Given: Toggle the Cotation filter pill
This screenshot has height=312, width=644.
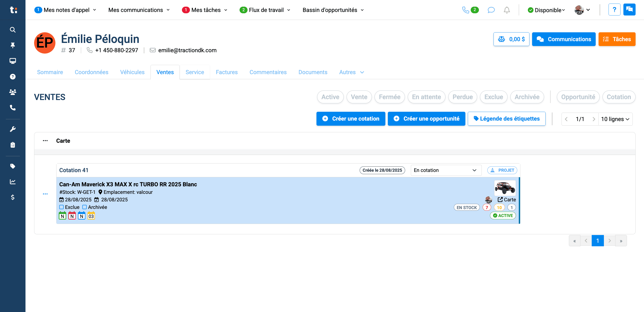Looking at the screenshot, I should (619, 97).
